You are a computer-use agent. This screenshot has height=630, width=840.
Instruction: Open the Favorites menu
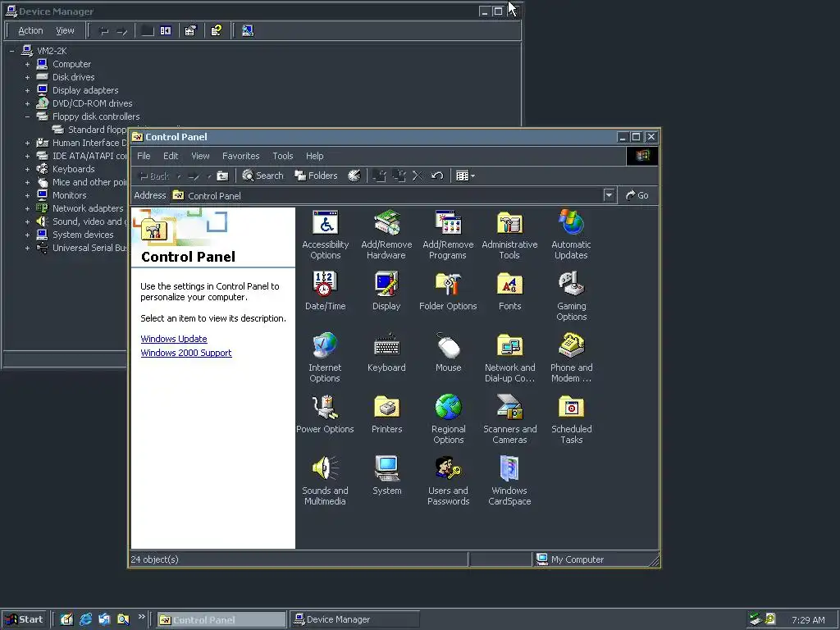(x=240, y=156)
